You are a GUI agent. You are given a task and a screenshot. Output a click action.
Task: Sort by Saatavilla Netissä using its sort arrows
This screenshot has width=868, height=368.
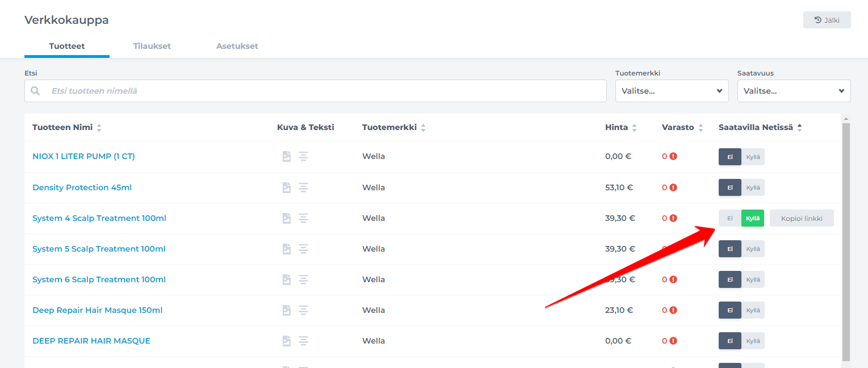tap(799, 128)
